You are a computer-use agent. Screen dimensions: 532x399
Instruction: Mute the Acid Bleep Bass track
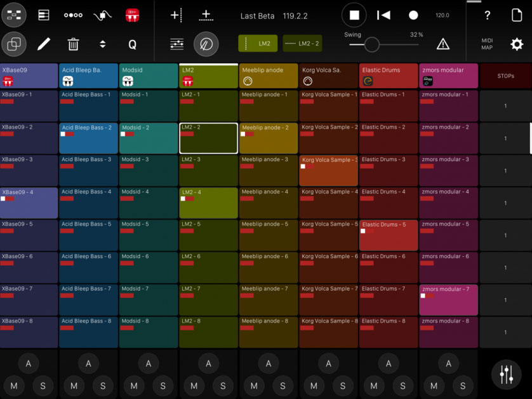tap(74, 386)
